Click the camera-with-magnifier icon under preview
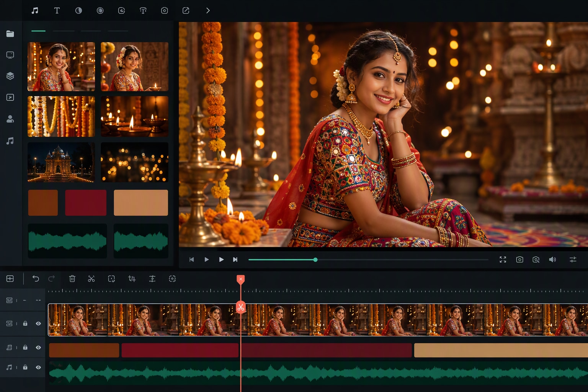The width and height of the screenshot is (588, 392). [536, 260]
